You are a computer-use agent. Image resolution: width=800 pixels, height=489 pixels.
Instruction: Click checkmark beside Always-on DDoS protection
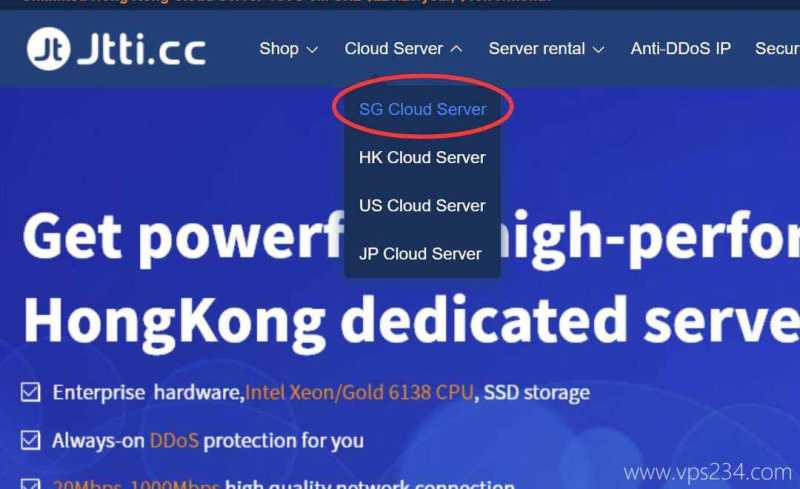pyautogui.click(x=31, y=440)
